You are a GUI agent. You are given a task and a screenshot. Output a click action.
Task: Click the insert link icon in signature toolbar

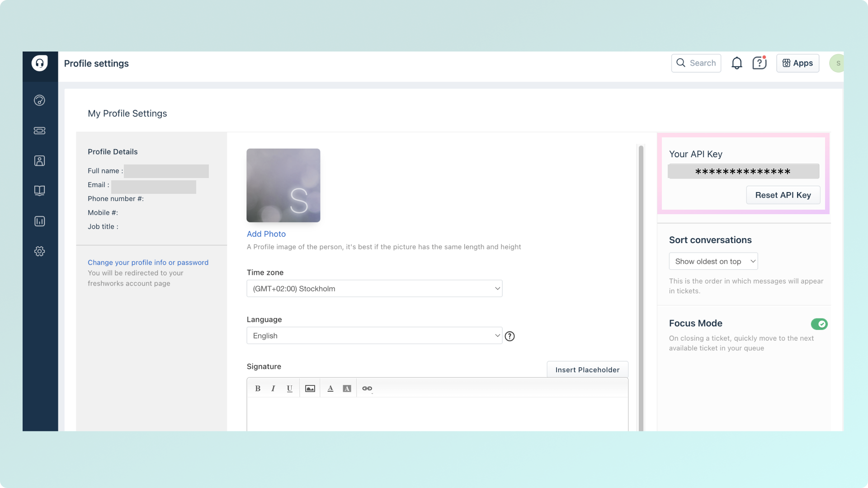point(367,389)
